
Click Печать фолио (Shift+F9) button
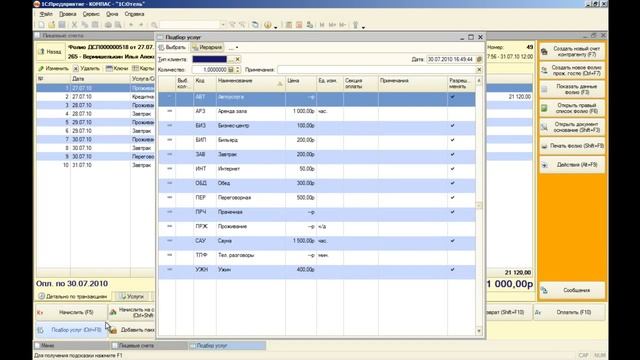coord(572,146)
